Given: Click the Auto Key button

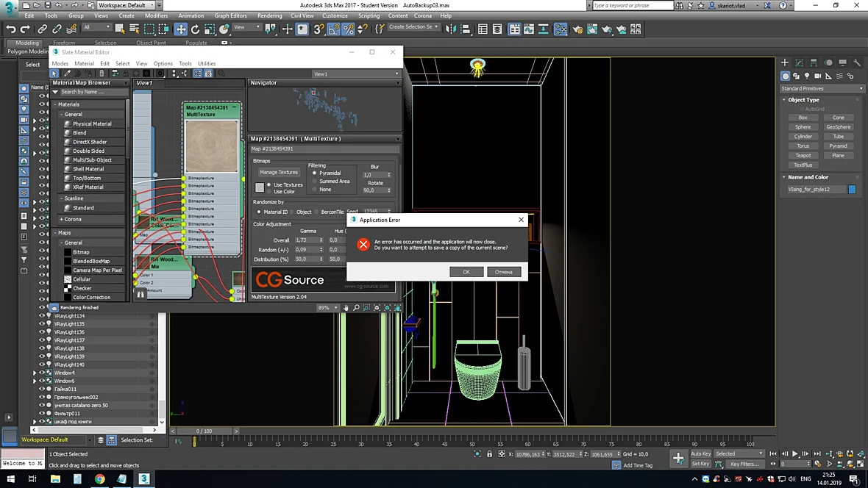Looking at the screenshot, I should tap(701, 453).
